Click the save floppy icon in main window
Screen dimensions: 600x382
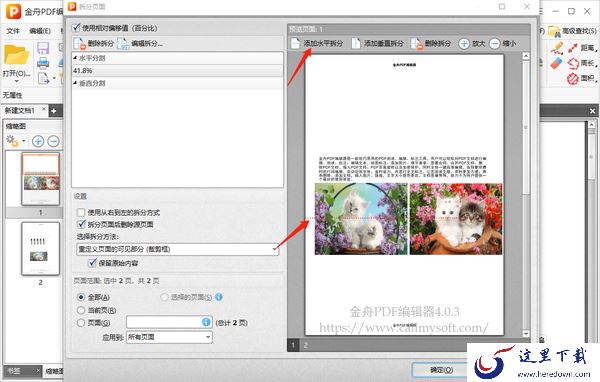pos(43,48)
